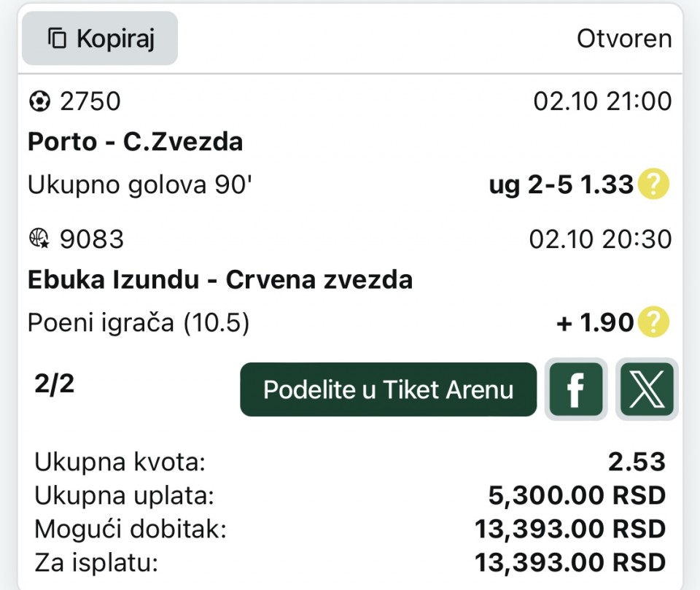Share ticket on Facebook

coord(576,389)
